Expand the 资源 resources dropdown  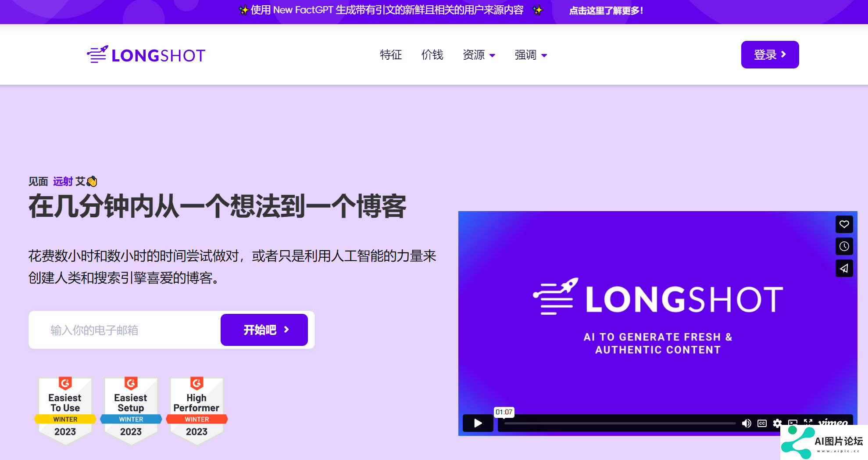[x=479, y=55]
